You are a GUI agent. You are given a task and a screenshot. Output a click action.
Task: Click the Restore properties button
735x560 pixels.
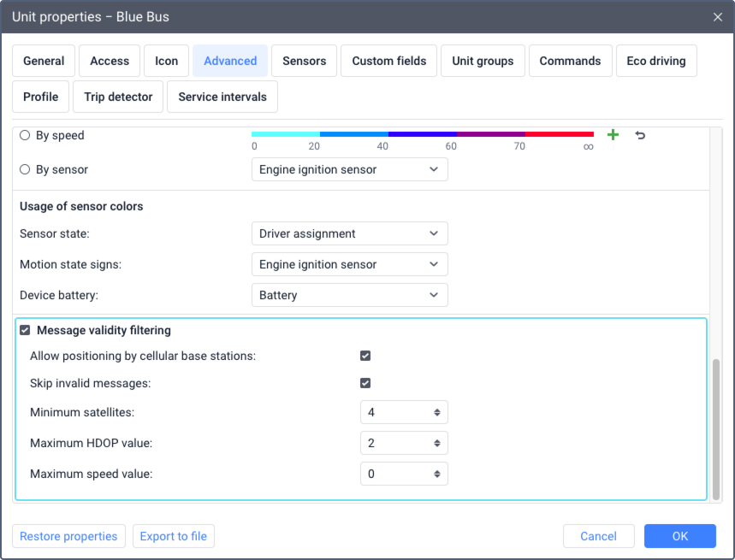point(68,536)
